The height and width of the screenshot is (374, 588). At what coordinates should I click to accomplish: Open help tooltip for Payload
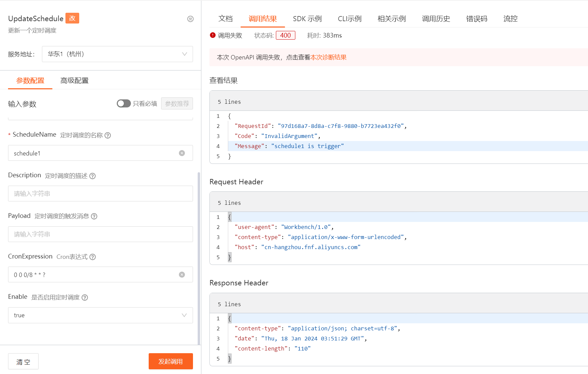[94, 216]
